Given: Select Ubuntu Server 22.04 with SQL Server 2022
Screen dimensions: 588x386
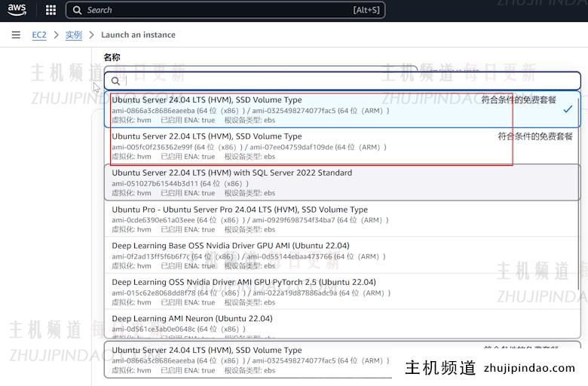Looking at the screenshot, I should pos(342,182).
